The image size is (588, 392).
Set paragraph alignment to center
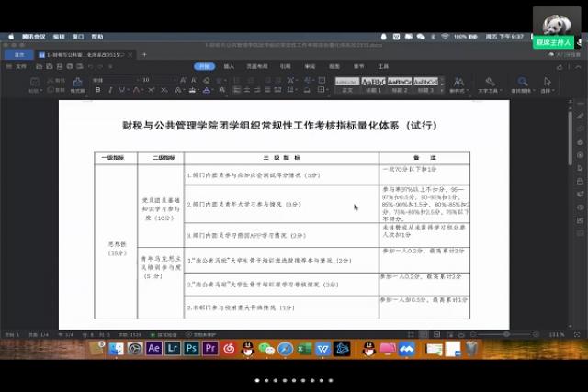point(247,90)
